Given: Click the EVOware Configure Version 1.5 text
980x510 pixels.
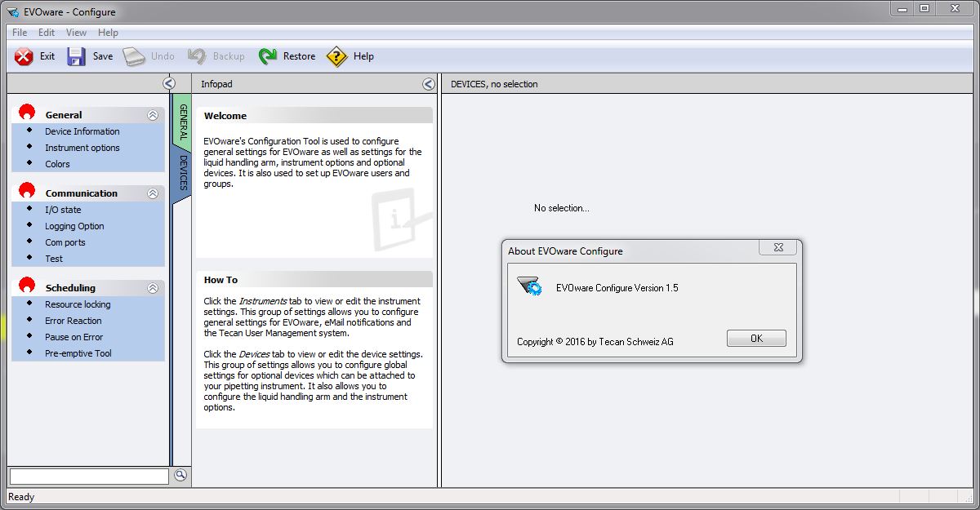Looking at the screenshot, I should (x=617, y=288).
